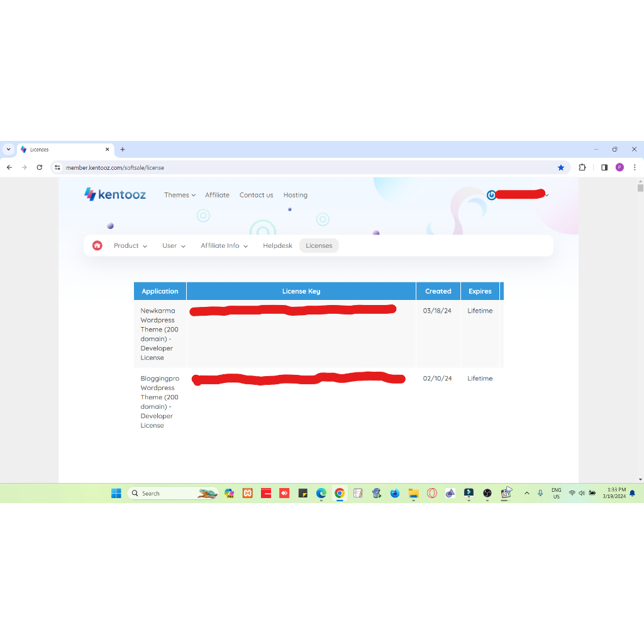Image resolution: width=644 pixels, height=644 pixels.
Task: Select Bloggingpro Wordpress Theme application cell
Action: point(160,402)
